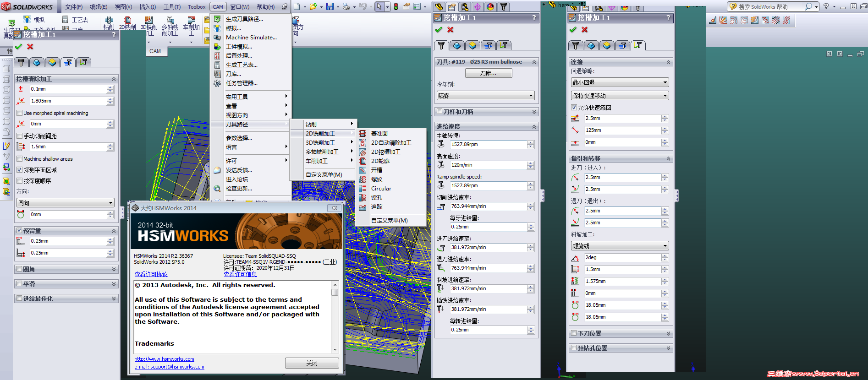
Task: Switch to Geometry tab in right 连接 panel
Action: click(x=591, y=45)
